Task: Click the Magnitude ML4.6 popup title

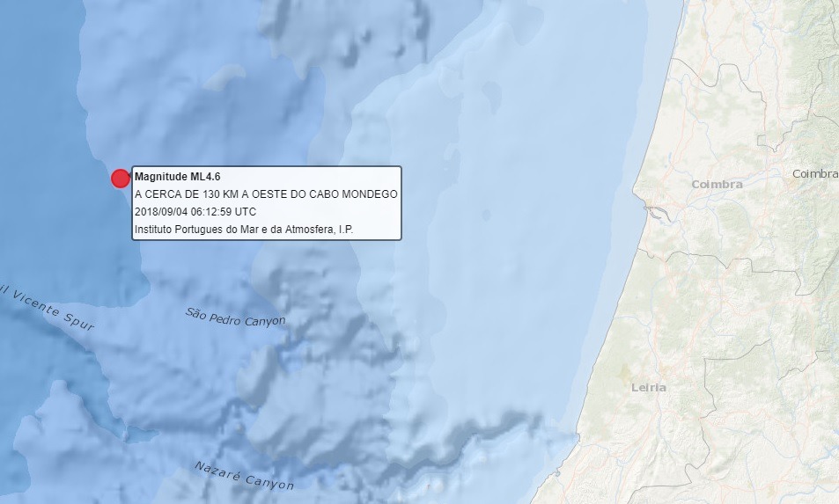Action: (x=177, y=177)
